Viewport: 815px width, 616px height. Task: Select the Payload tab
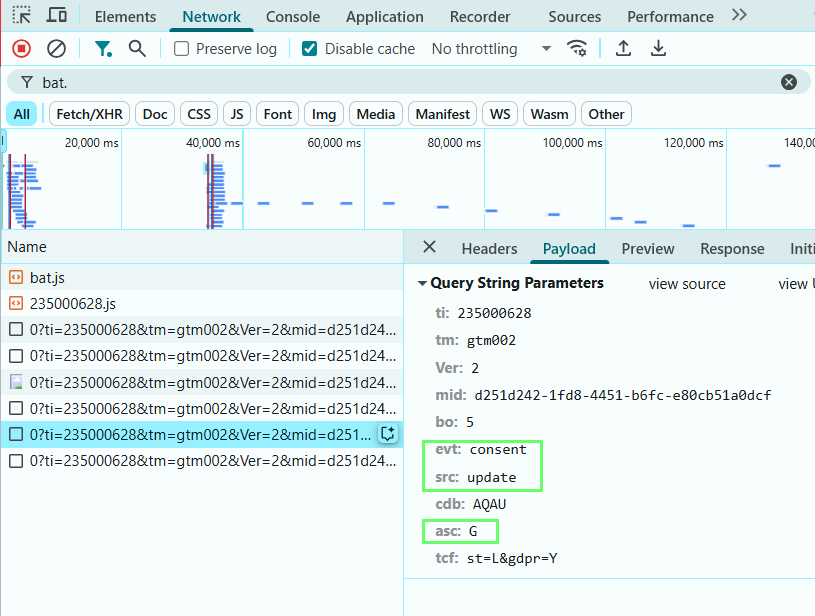coord(569,248)
